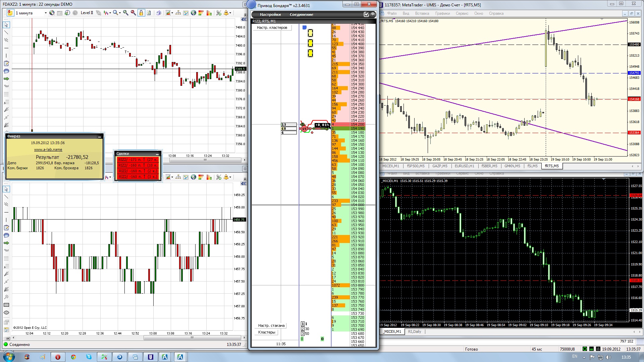Open the Графики menu in the MetaTrader fRTS,M5 window

coord(442,13)
